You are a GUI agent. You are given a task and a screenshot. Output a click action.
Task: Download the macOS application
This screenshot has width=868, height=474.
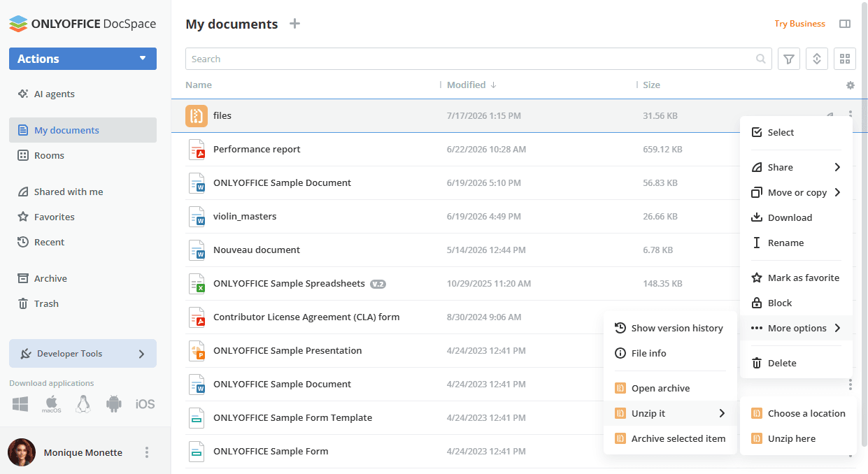pyautogui.click(x=51, y=403)
